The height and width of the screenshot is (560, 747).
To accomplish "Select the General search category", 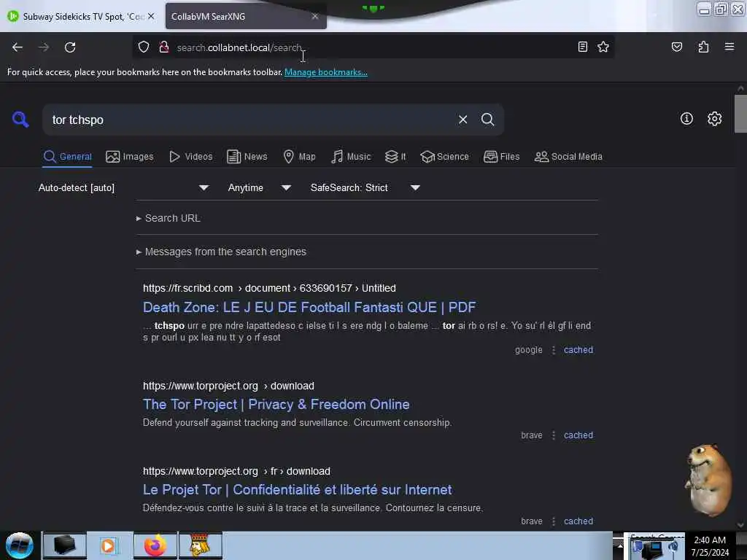I will click(68, 157).
